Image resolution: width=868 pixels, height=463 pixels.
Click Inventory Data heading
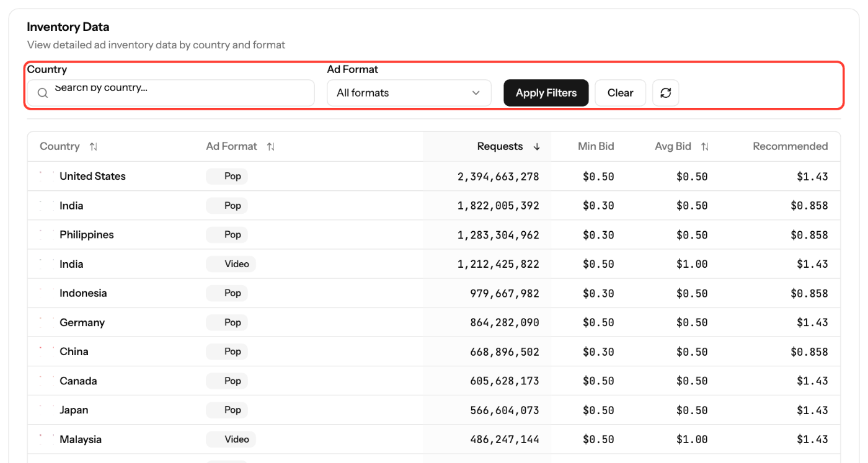68,27
